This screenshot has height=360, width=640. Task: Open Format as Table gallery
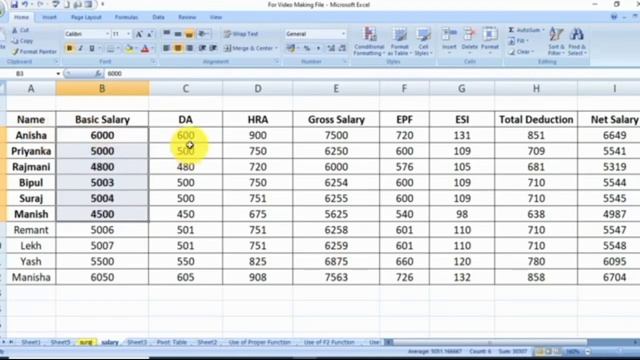pyautogui.click(x=400, y=41)
